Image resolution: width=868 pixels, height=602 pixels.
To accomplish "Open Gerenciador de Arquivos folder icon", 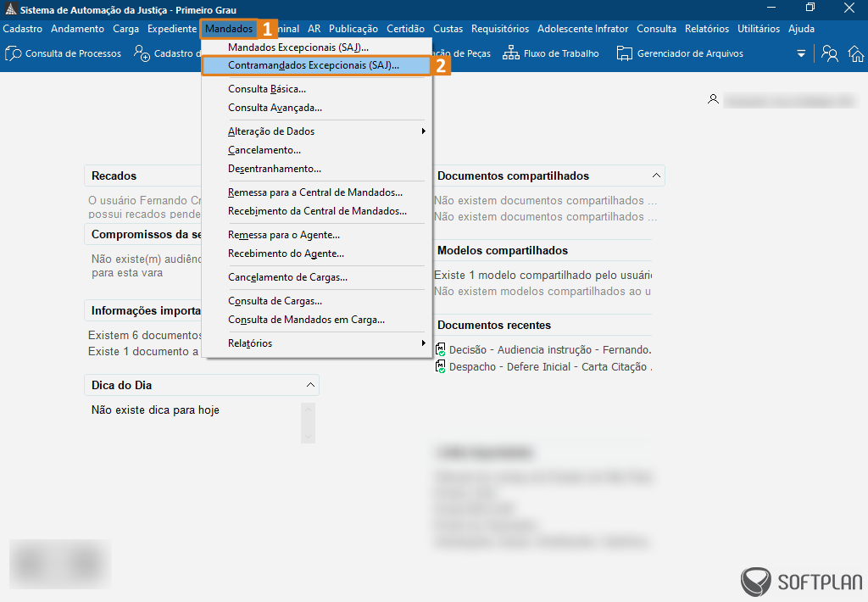I will click(625, 53).
